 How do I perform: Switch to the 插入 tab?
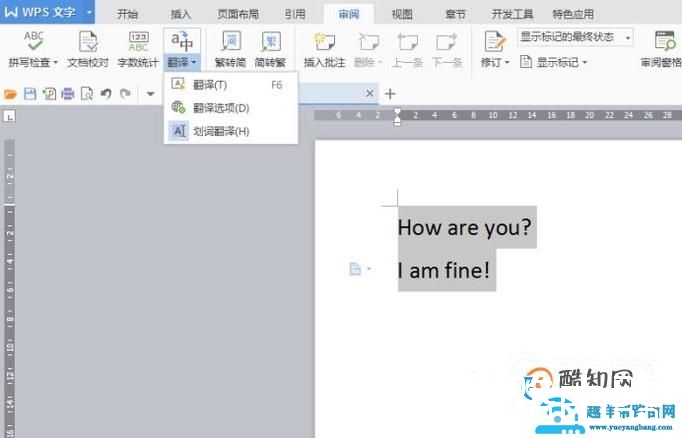click(x=181, y=14)
